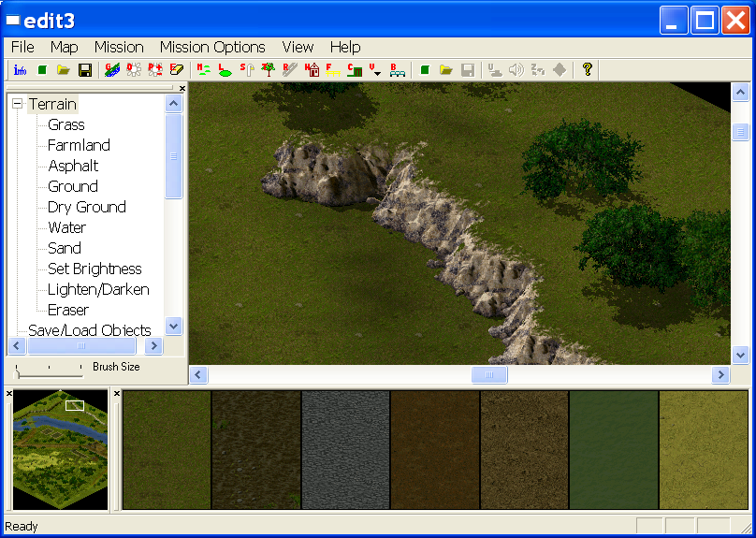Image resolution: width=756 pixels, height=538 pixels.
Task: Select the S lamp post toolbar icon
Action: coord(247,70)
